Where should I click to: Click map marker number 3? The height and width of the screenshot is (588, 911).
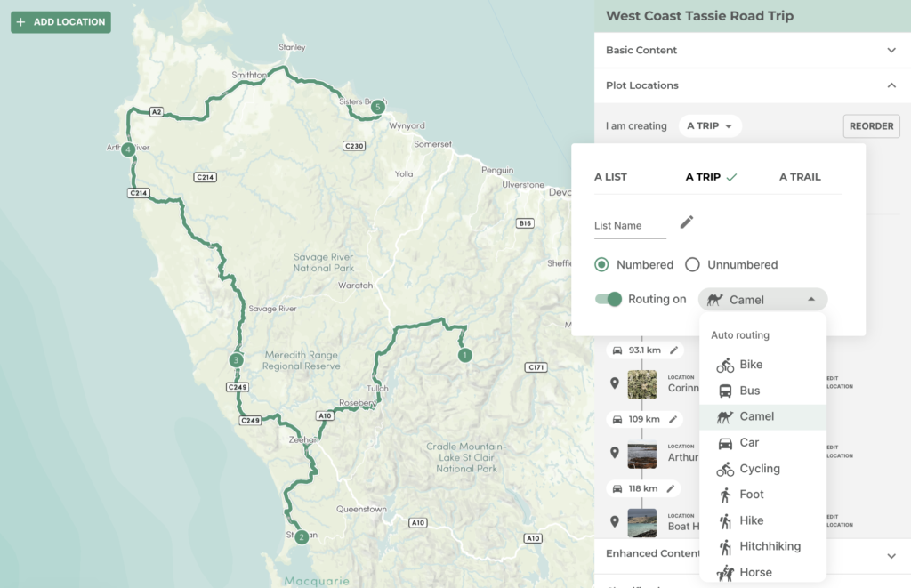235,360
